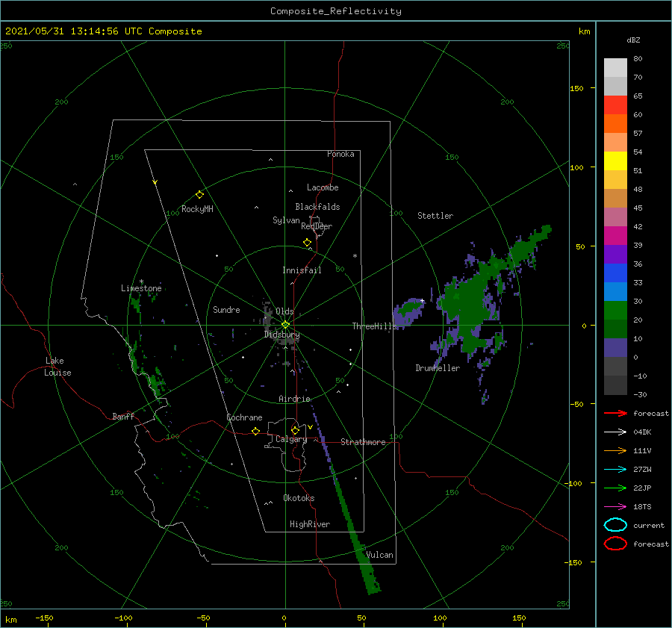Select the Strathmore label

pyautogui.click(x=363, y=442)
